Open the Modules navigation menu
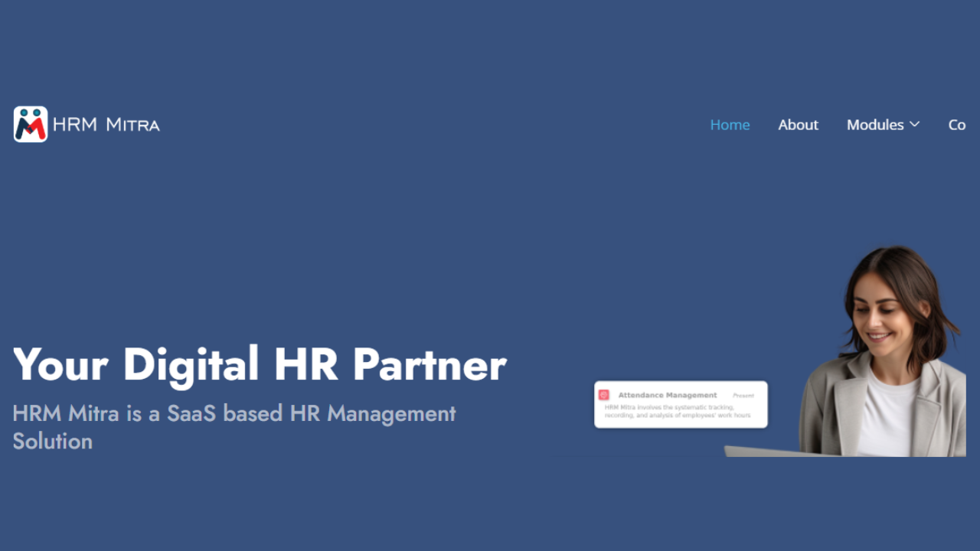Viewport: 980px width, 551px height. [874, 125]
